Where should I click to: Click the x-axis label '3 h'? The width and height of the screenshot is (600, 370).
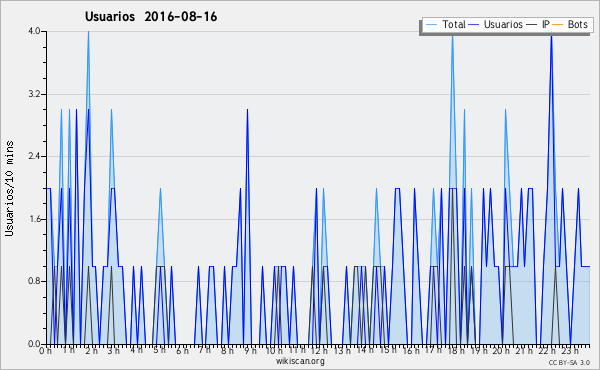[114, 351]
